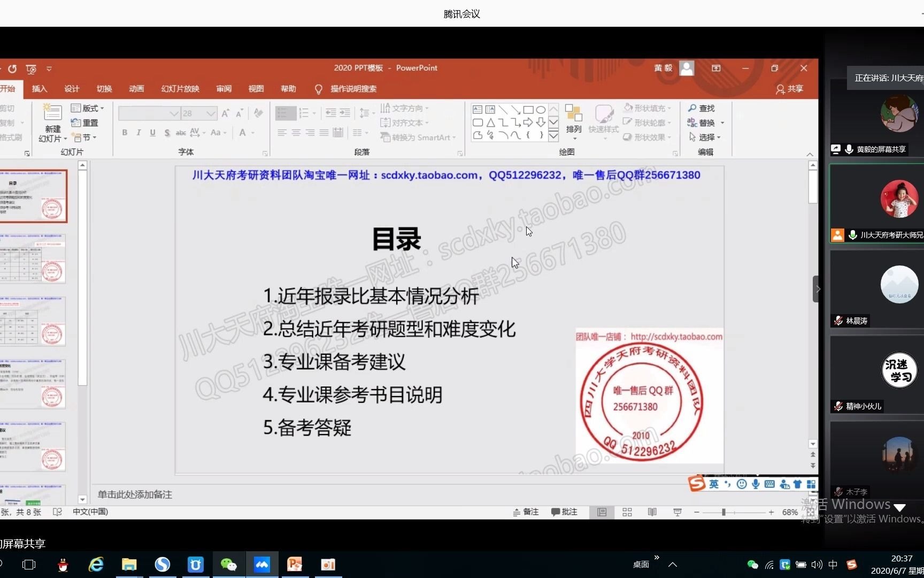Click the increase font size icon
This screenshot has height=578, width=924.
(x=225, y=113)
